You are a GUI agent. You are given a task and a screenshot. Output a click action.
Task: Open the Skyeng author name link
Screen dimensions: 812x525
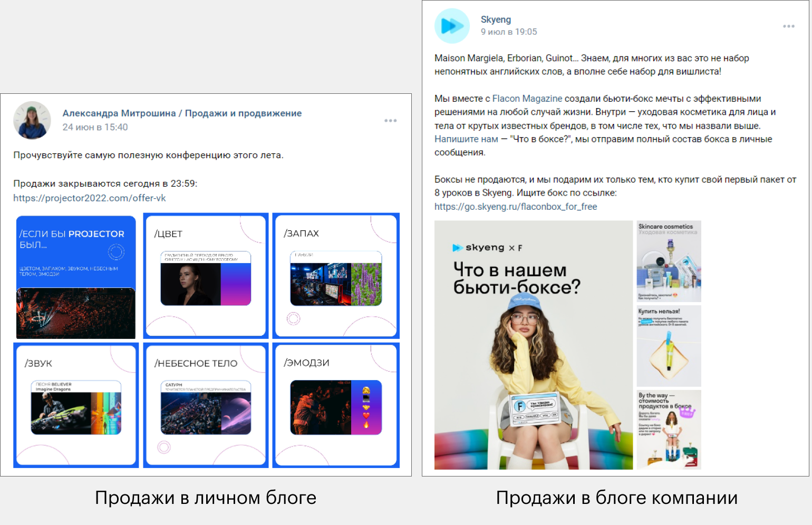(x=496, y=20)
